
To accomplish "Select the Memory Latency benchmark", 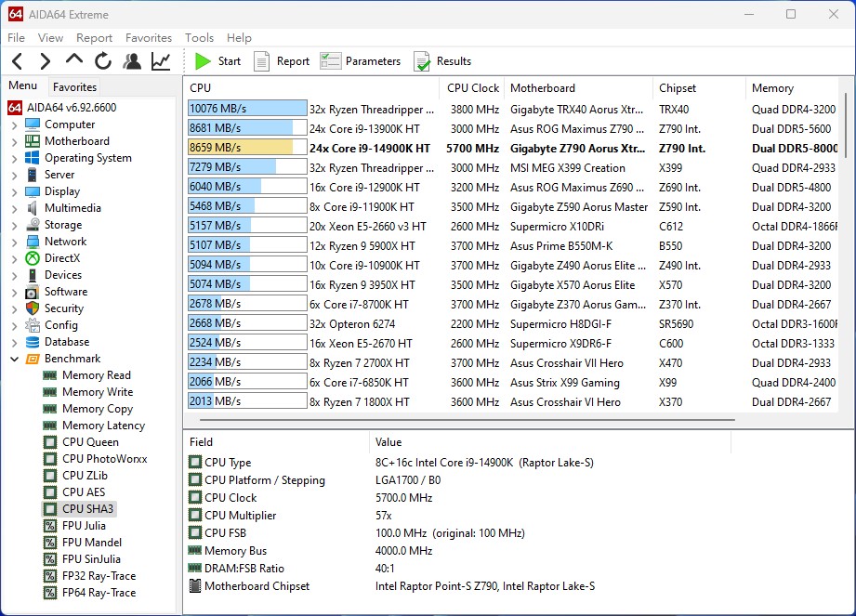I will click(103, 426).
